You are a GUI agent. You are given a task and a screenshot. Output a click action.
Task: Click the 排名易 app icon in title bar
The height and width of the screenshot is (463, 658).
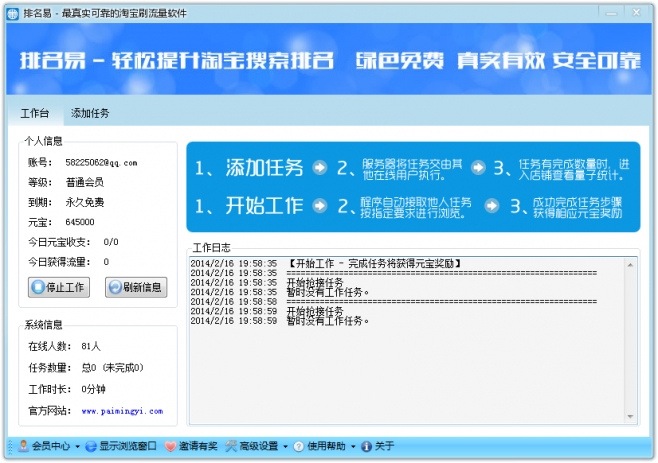[13, 13]
